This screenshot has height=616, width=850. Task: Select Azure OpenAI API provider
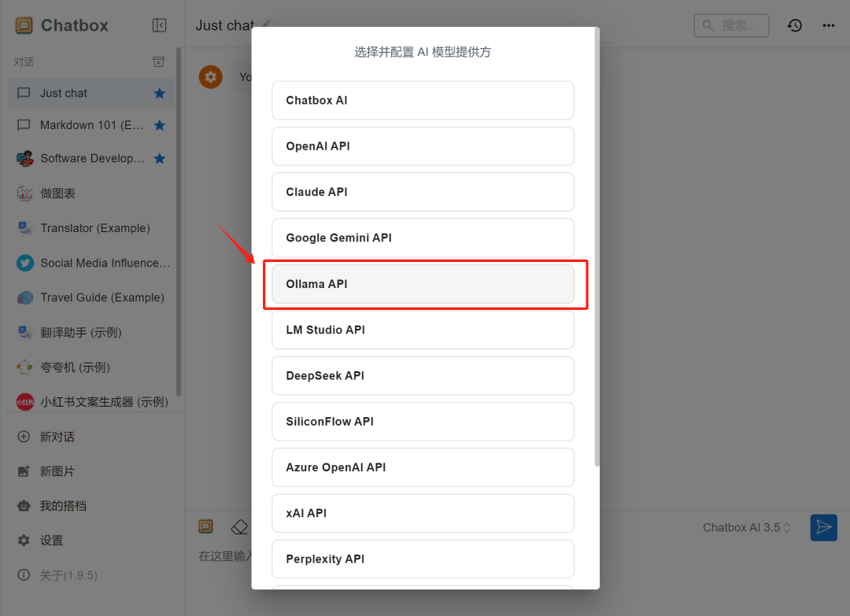(423, 467)
